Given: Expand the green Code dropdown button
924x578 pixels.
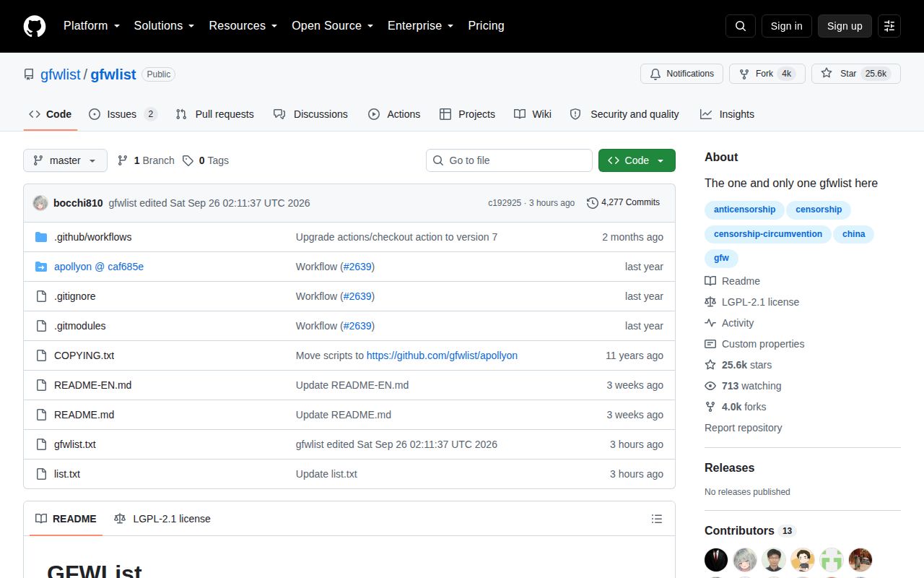Looking at the screenshot, I should (x=637, y=160).
